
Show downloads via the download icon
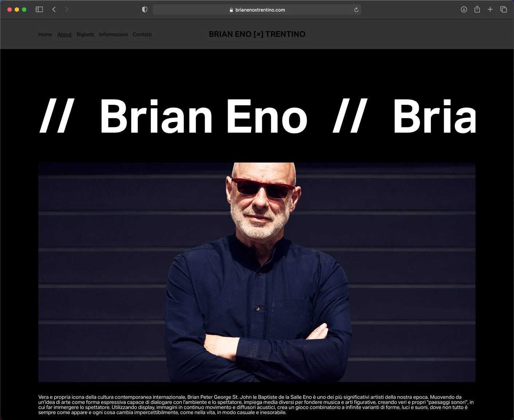[x=464, y=9]
